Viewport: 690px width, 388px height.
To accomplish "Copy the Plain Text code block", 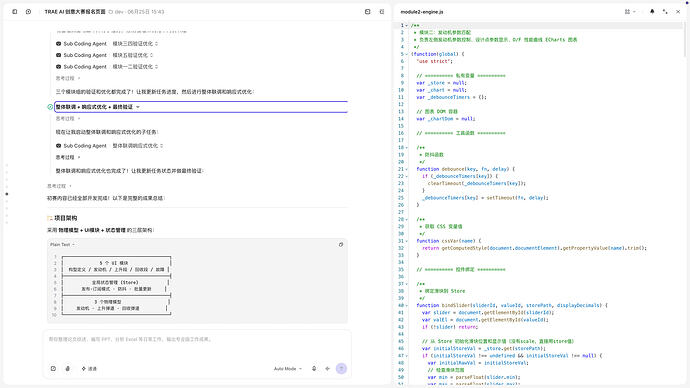I will pyautogui.click(x=341, y=245).
